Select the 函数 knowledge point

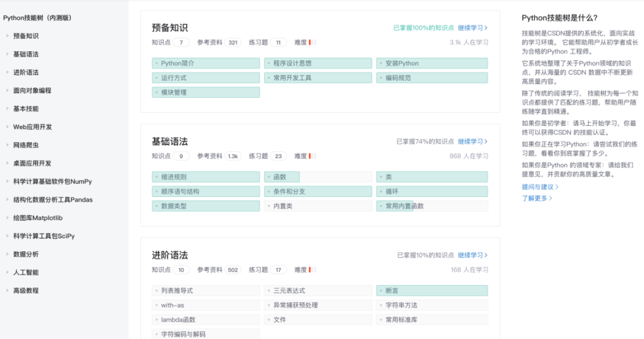click(318, 177)
